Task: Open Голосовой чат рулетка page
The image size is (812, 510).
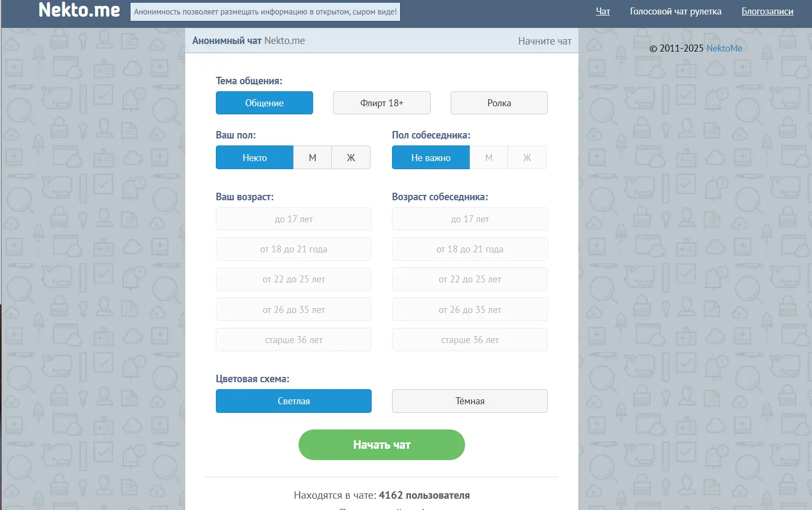Action: [x=676, y=11]
